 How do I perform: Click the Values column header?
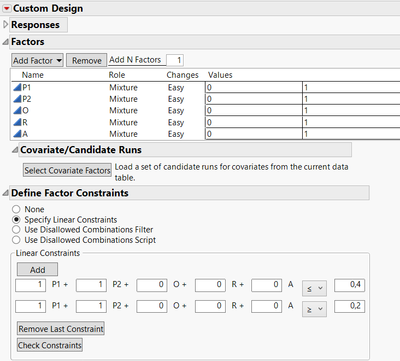coord(220,75)
